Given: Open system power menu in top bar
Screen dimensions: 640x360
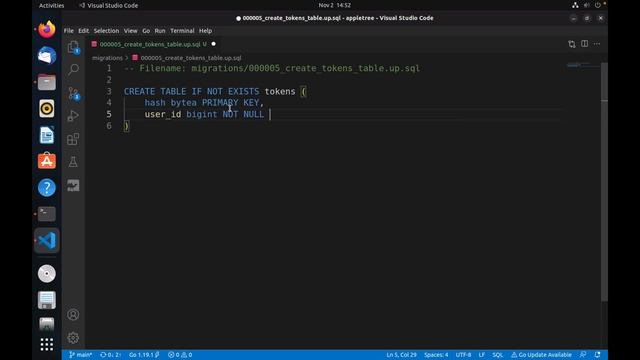Looking at the screenshot, I should 598,5.
